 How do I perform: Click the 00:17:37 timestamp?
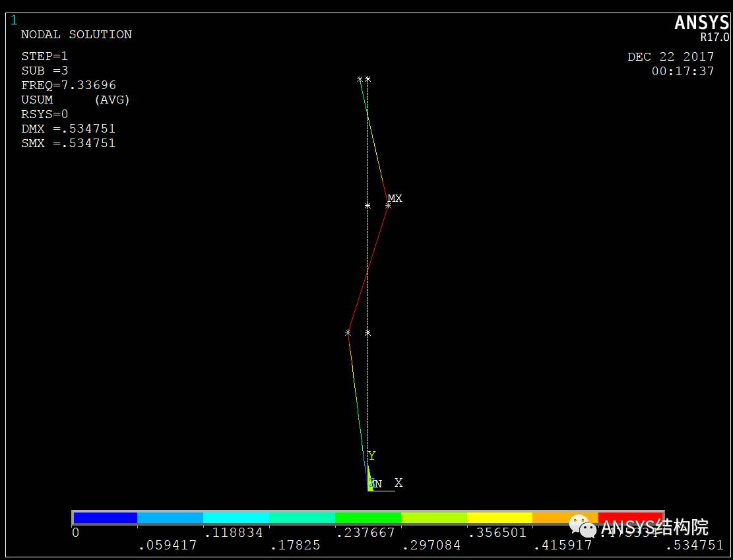click(683, 71)
